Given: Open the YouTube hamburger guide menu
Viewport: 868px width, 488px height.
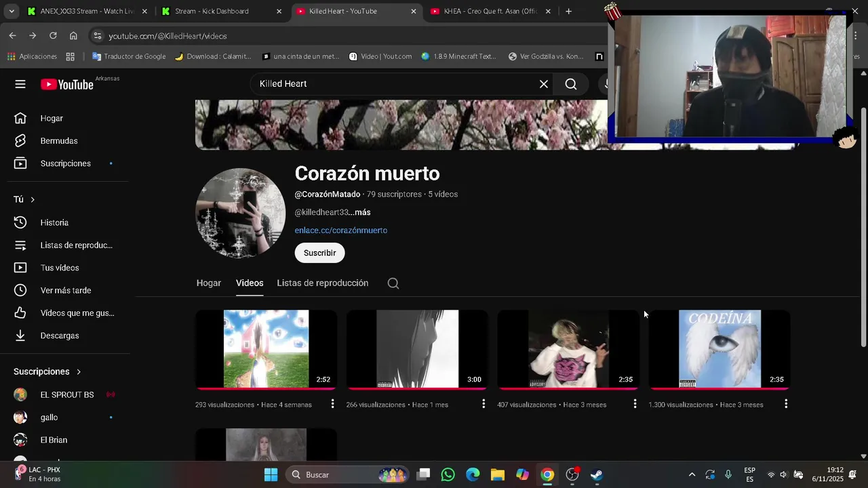Looking at the screenshot, I should [20, 84].
